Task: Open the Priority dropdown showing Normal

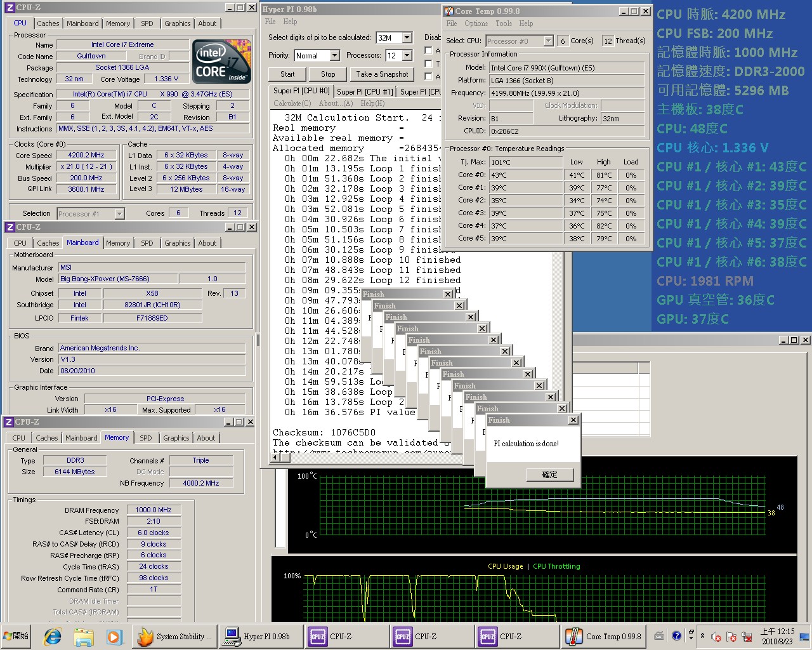Action: point(335,56)
